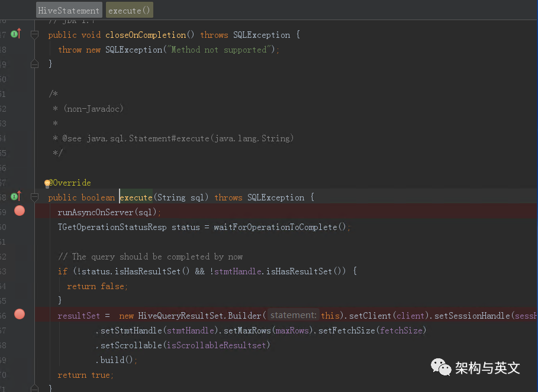Click the return false statement

pos(97,286)
